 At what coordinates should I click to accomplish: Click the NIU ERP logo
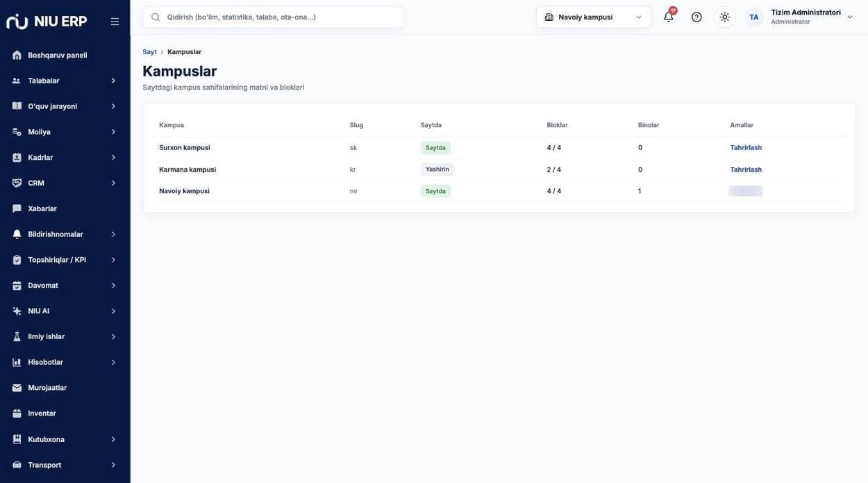[47, 22]
